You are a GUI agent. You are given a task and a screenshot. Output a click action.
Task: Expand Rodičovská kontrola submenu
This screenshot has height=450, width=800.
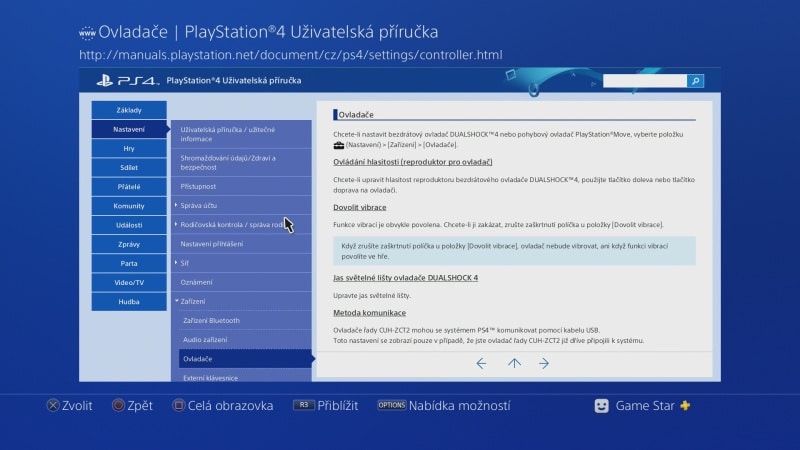tap(241, 224)
